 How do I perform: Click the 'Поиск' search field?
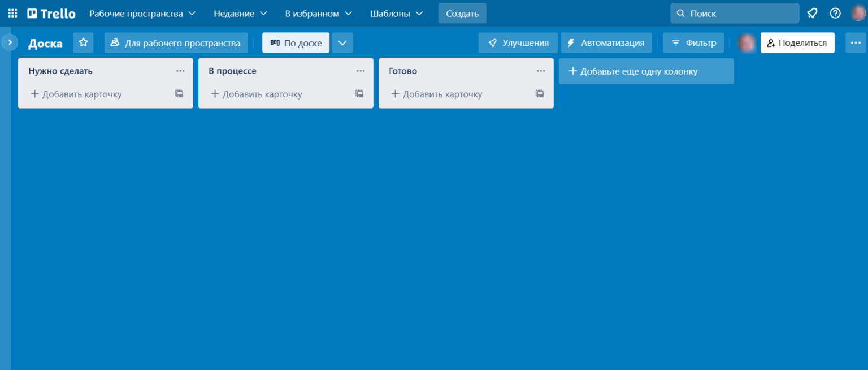pyautogui.click(x=735, y=12)
